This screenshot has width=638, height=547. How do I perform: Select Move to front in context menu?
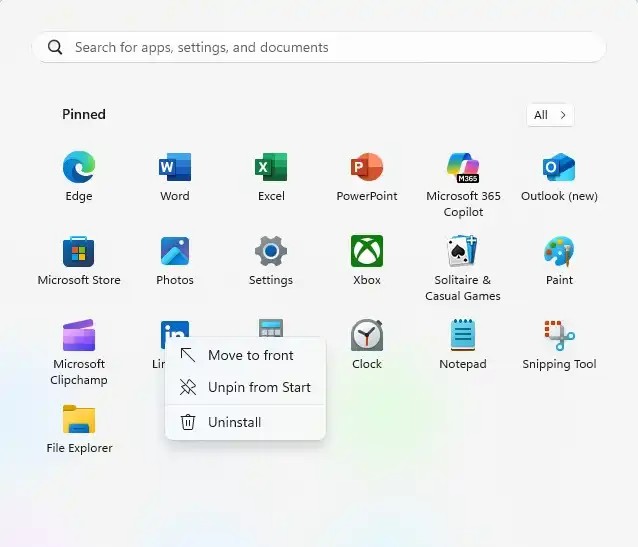(250, 355)
